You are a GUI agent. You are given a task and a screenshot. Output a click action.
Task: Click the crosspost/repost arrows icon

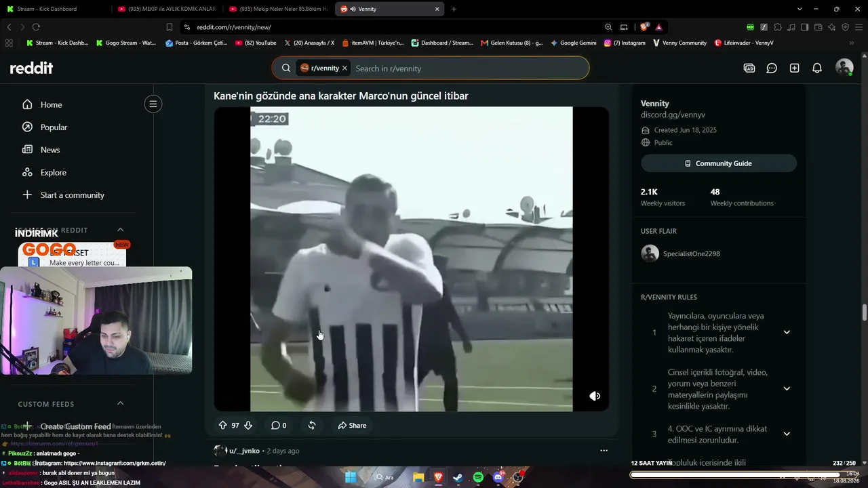point(312,426)
